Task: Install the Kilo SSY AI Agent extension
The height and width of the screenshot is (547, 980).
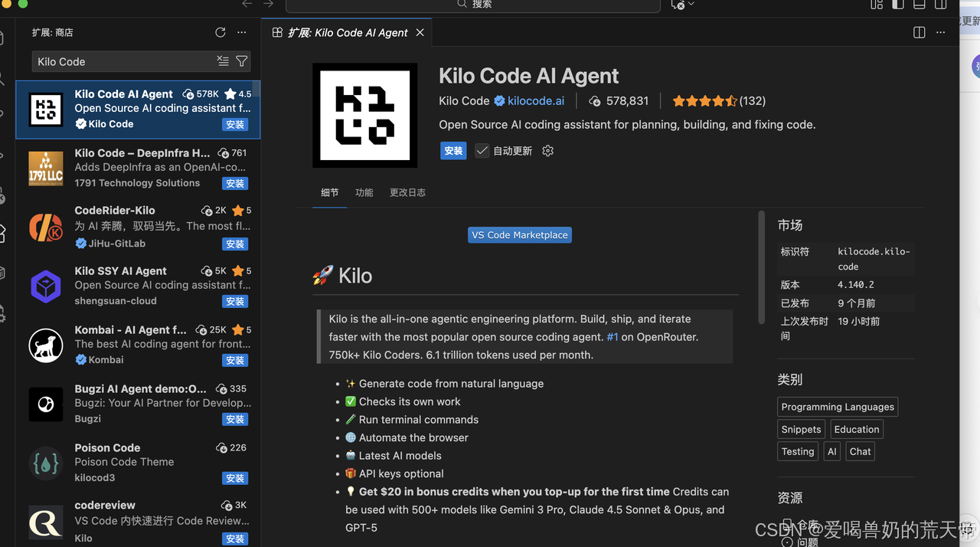Action: click(235, 301)
